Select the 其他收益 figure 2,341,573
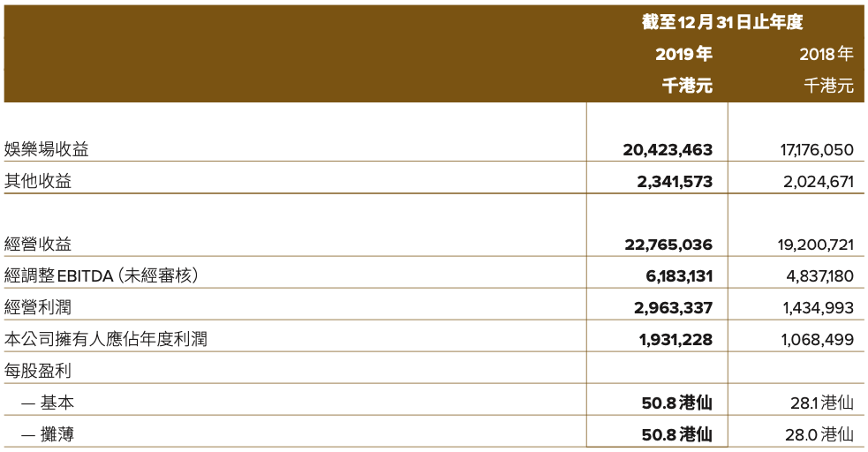The image size is (868, 452). 673,183
